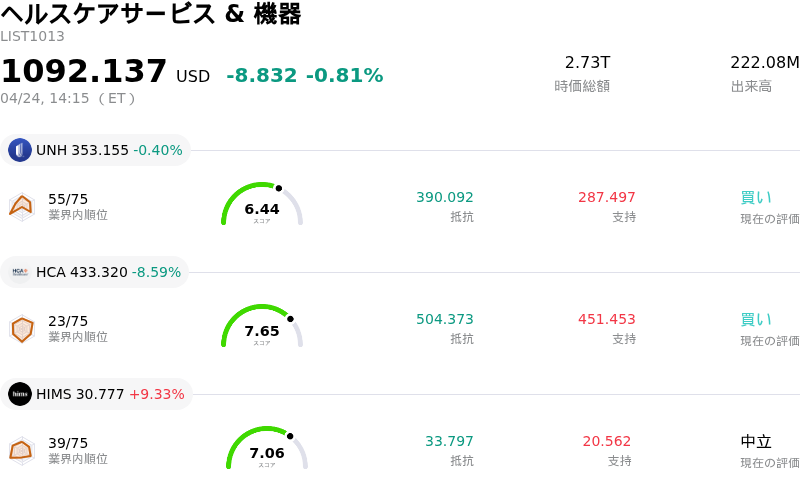Click the HIMS 中立 rating
The height and width of the screenshot is (488, 800).
click(756, 441)
